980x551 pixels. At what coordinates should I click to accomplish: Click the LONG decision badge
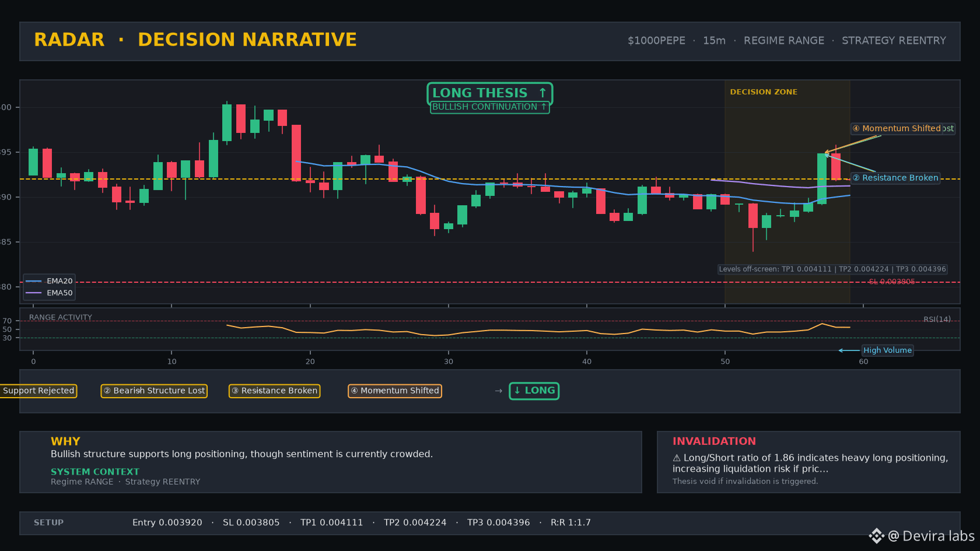[x=534, y=391]
